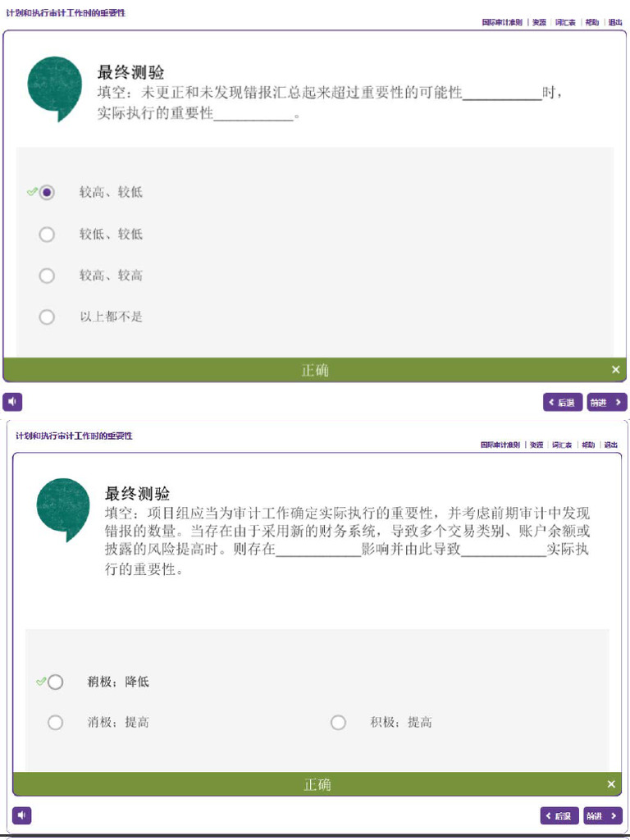Click the teal speech bubble icon of the first question

point(55,88)
